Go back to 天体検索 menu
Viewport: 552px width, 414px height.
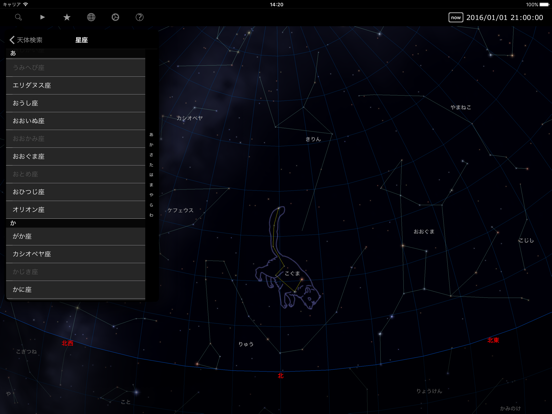[x=26, y=40]
